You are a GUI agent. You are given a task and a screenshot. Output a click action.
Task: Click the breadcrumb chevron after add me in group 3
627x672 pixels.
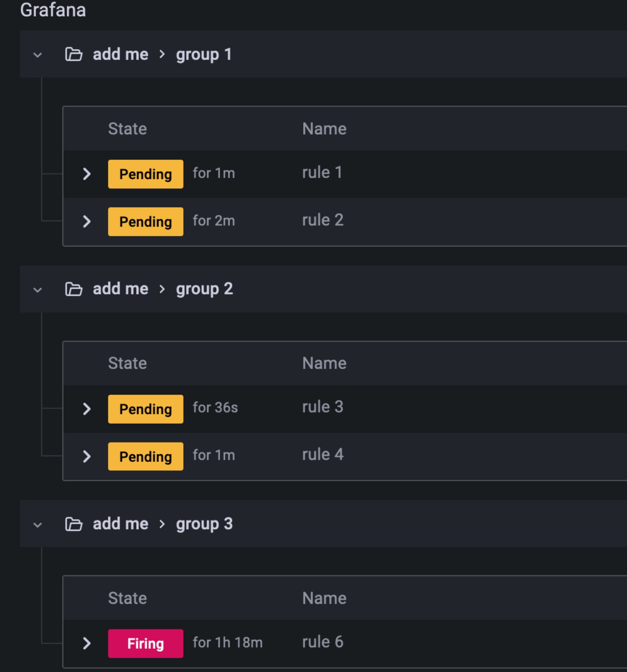pos(162,524)
